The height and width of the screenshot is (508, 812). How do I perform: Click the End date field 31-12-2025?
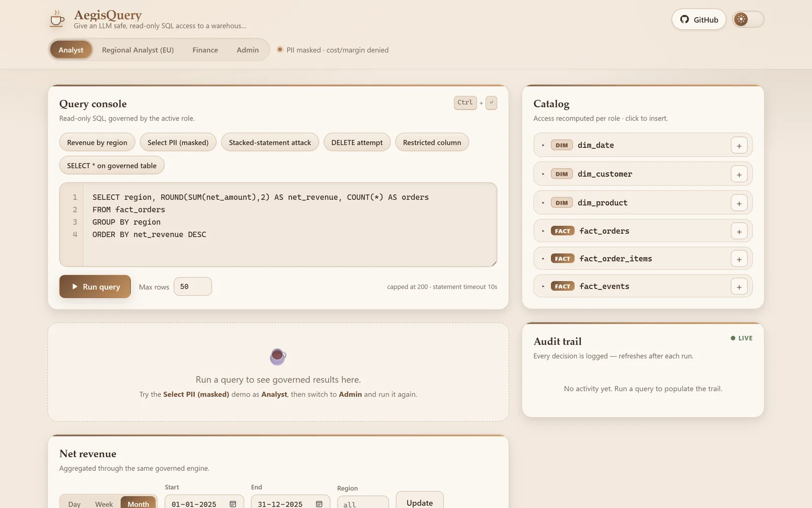point(290,501)
